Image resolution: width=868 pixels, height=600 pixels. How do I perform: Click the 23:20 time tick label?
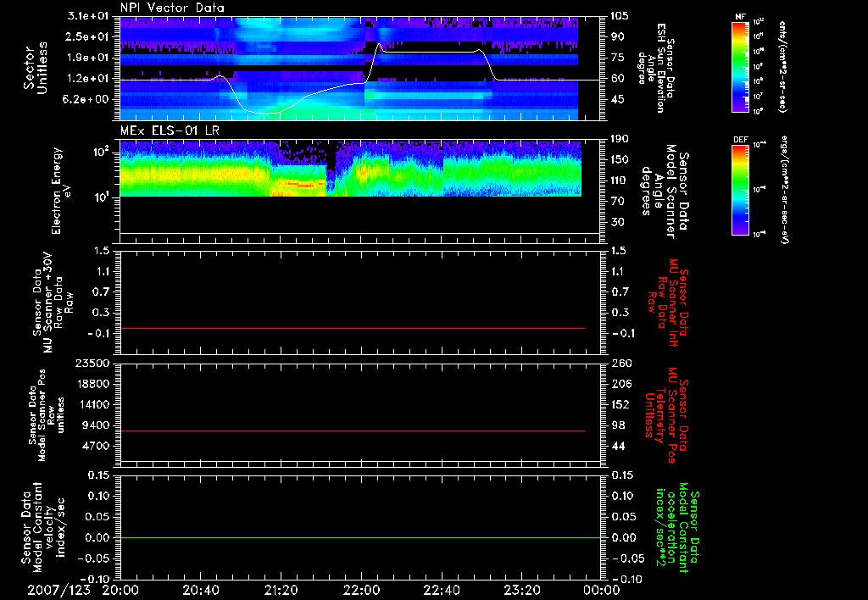[x=524, y=589]
